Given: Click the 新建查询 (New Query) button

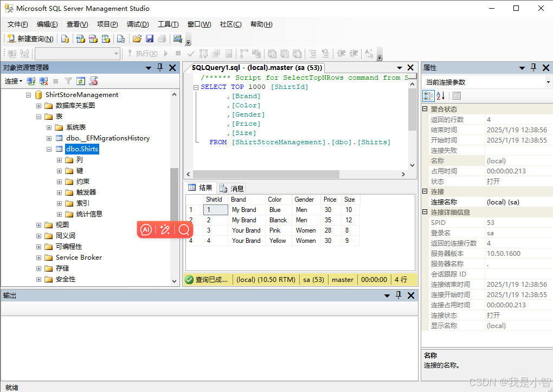Looking at the screenshot, I should click(x=30, y=38).
